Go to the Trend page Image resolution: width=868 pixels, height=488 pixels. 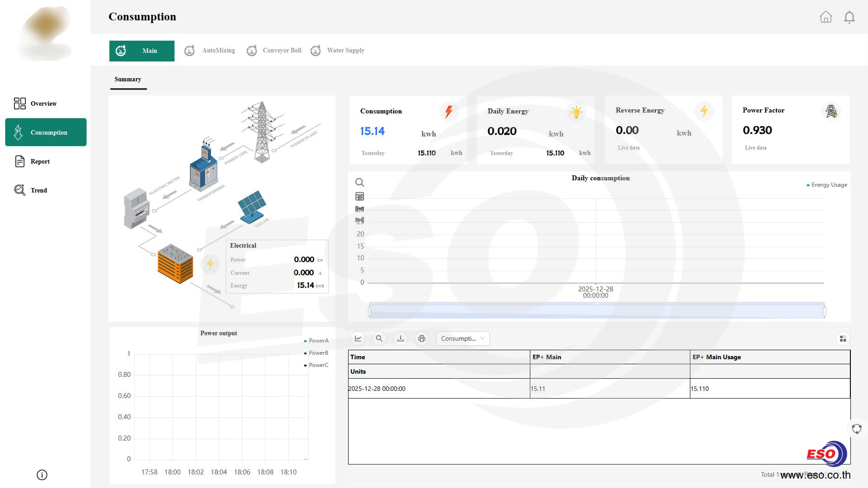coord(38,190)
